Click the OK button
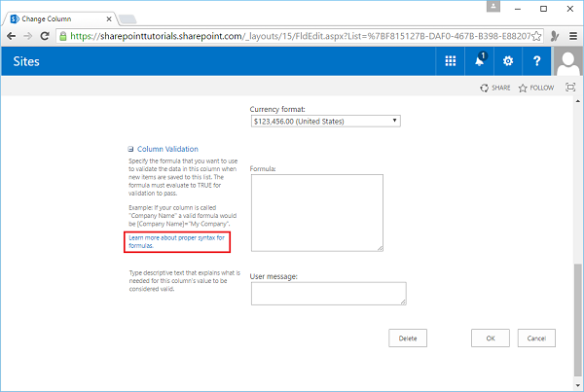This screenshot has width=584, height=392. tap(490, 339)
